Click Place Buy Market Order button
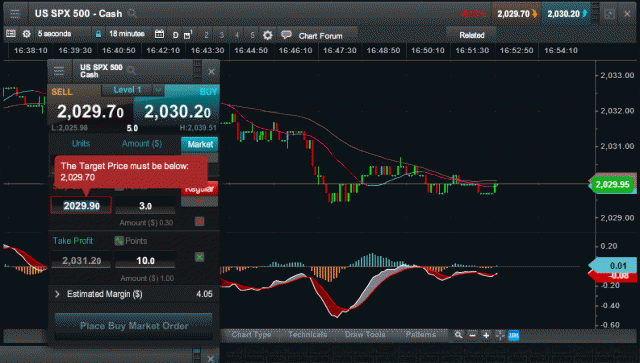This screenshot has width=640, height=363. [134, 325]
